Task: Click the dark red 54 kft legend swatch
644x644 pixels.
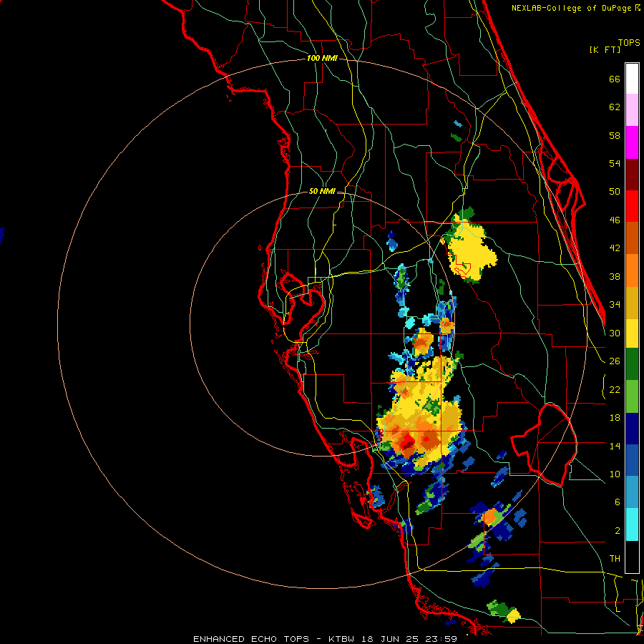Action: click(632, 175)
